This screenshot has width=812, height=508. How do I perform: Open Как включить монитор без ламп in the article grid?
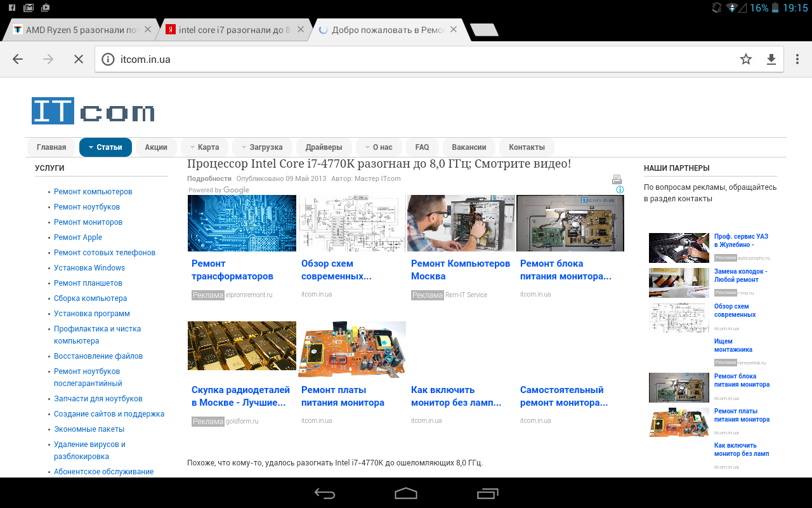coord(456,396)
